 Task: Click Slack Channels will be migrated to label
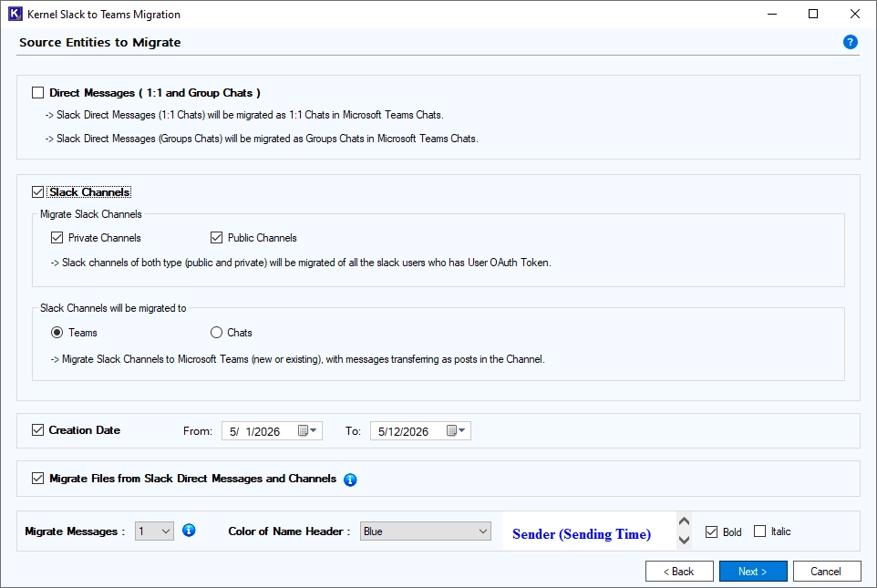click(113, 308)
